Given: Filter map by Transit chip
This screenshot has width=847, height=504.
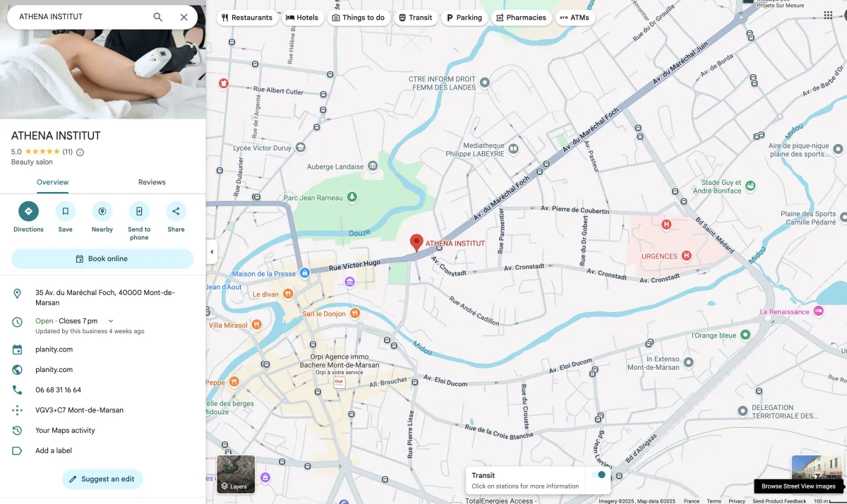Looking at the screenshot, I should pyautogui.click(x=415, y=18).
